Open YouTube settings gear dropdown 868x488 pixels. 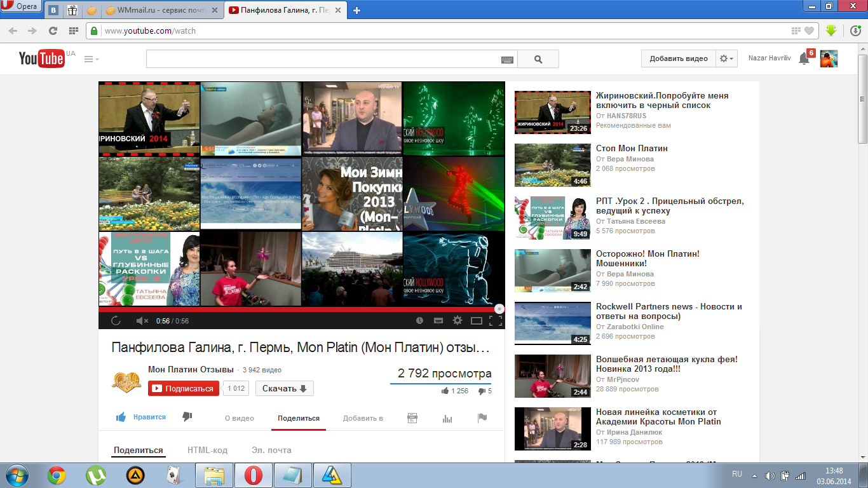(x=726, y=58)
